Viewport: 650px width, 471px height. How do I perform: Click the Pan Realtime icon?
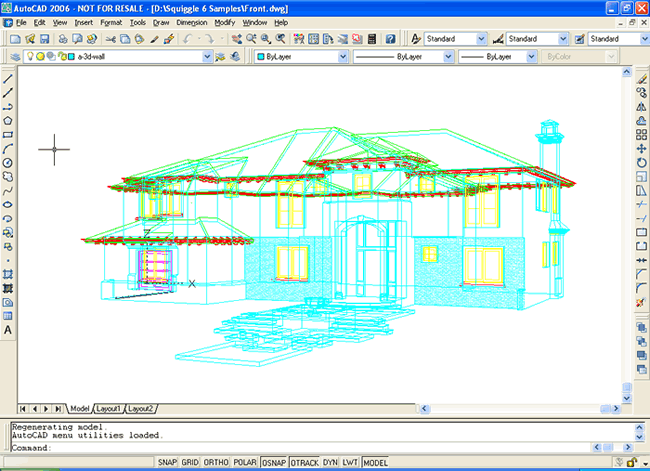(237, 39)
